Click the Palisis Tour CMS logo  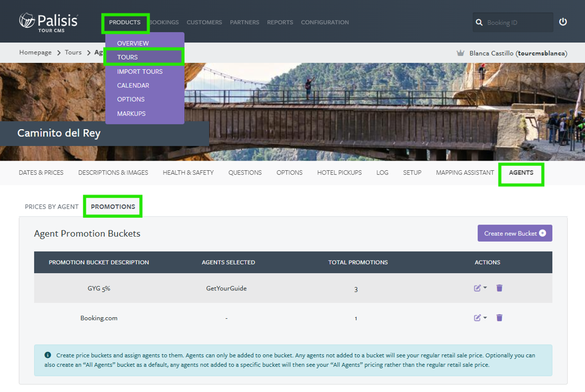point(49,22)
